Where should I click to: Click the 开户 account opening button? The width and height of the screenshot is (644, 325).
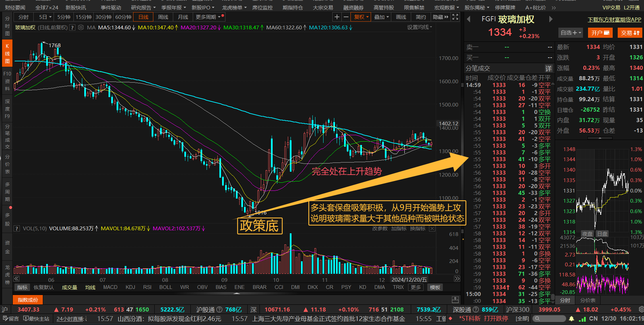[x=600, y=33]
